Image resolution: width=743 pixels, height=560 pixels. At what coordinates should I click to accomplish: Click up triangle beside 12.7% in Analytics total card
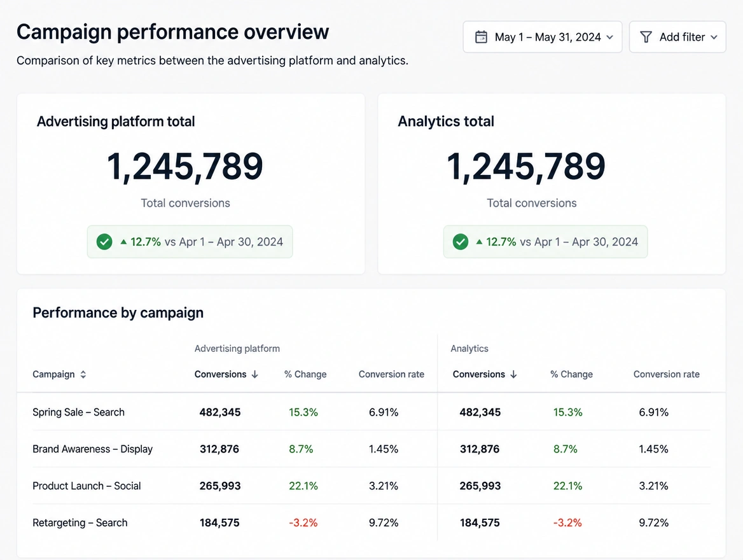coord(480,242)
